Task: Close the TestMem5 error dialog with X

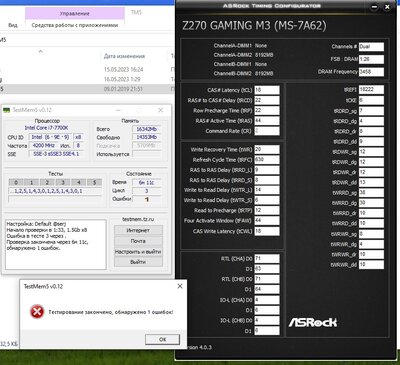Action: pos(180,286)
